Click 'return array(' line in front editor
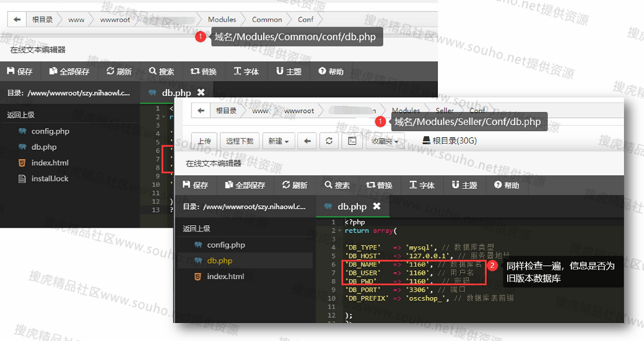The width and height of the screenshot is (644, 341). click(x=370, y=231)
